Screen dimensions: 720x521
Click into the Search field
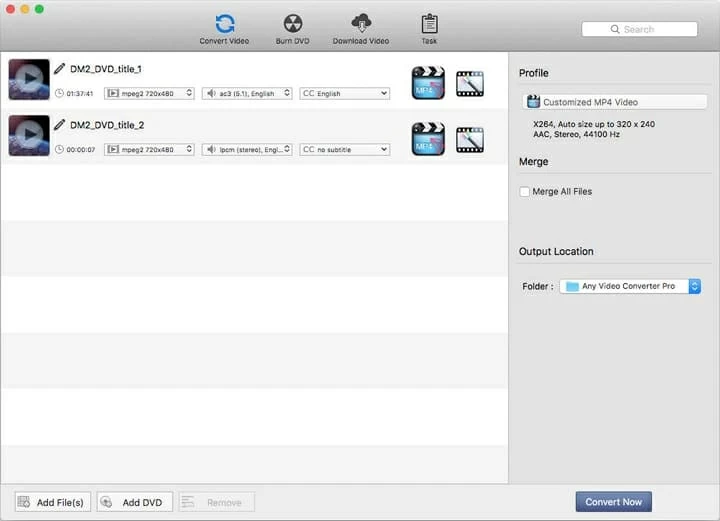coord(639,30)
